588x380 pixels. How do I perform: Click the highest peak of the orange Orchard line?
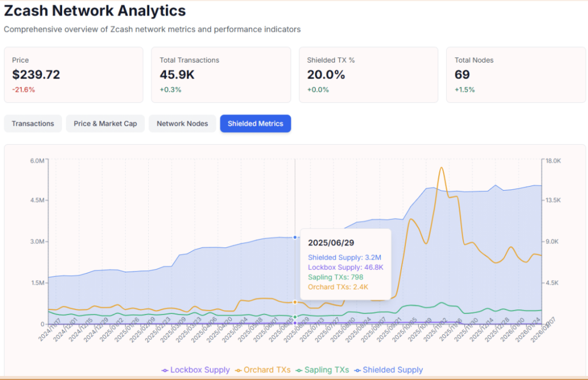[x=441, y=168]
